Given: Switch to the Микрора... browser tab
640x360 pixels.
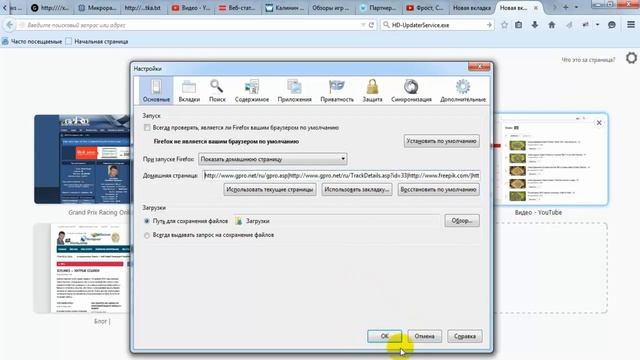Looking at the screenshot, I should pos(98,8).
